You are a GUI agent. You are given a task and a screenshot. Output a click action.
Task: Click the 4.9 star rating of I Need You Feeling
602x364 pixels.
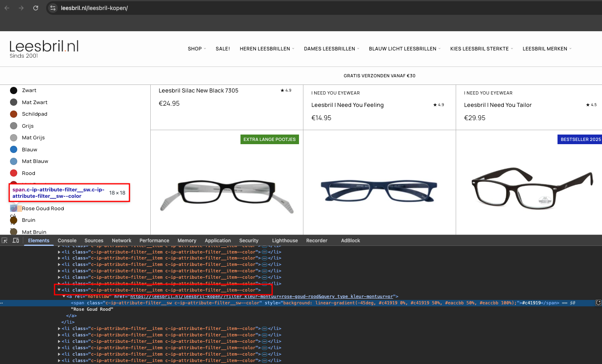438,105
